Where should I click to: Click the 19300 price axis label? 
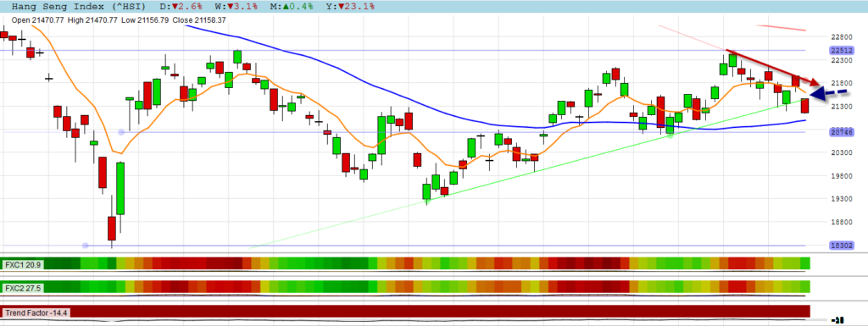coord(841,198)
